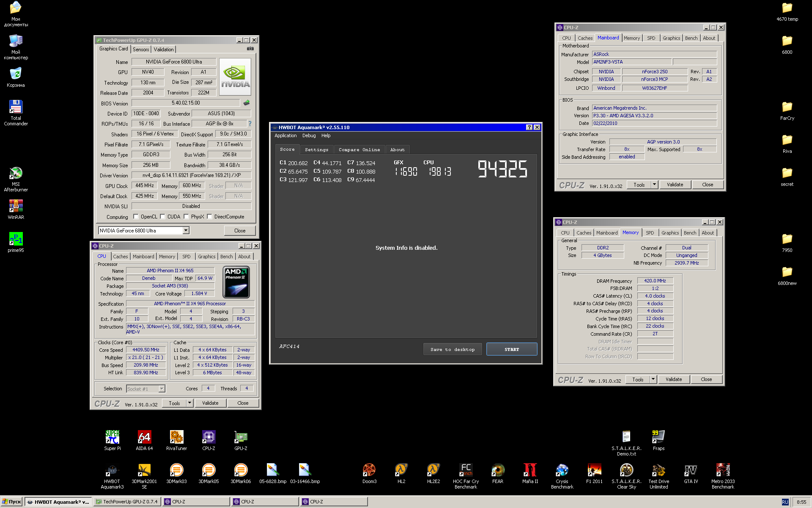Open 3DMark03 desktop icon
This screenshot has width=812, height=508.
[x=176, y=473]
